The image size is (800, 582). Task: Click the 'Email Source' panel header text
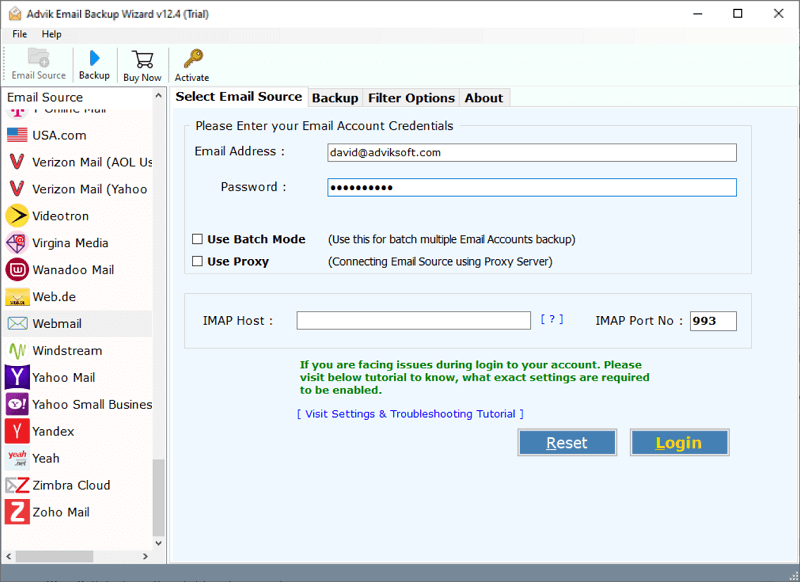pyautogui.click(x=45, y=97)
